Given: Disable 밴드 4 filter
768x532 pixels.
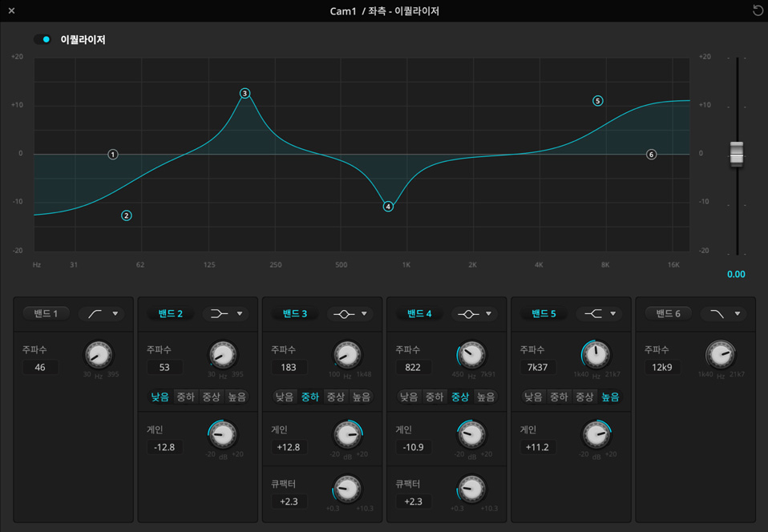Looking at the screenshot, I should pos(418,314).
